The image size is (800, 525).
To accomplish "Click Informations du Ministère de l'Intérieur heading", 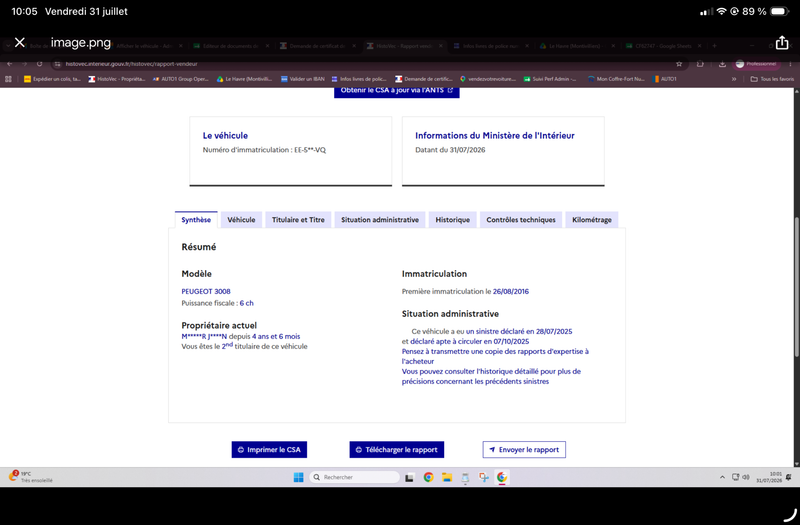I will coord(494,135).
